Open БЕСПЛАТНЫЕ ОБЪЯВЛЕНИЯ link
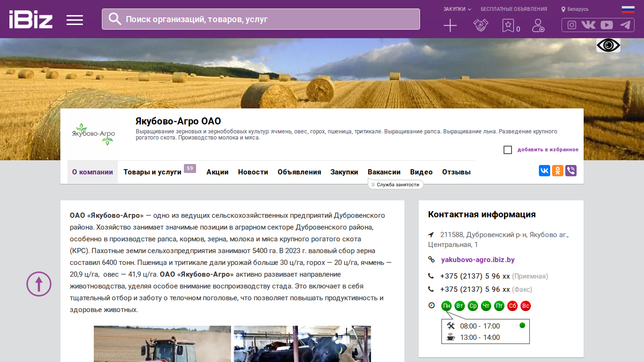 (514, 9)
